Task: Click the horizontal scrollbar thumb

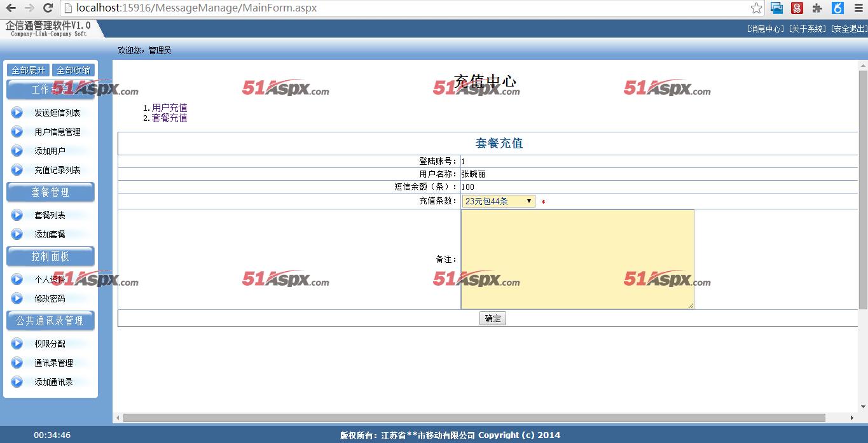Action: pos(474,418)
